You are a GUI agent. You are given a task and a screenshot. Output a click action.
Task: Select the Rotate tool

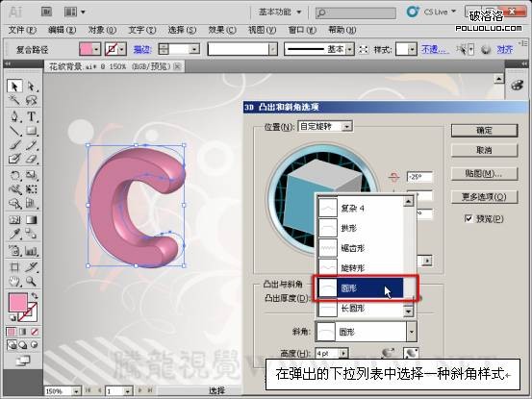[x=14, y=175]
